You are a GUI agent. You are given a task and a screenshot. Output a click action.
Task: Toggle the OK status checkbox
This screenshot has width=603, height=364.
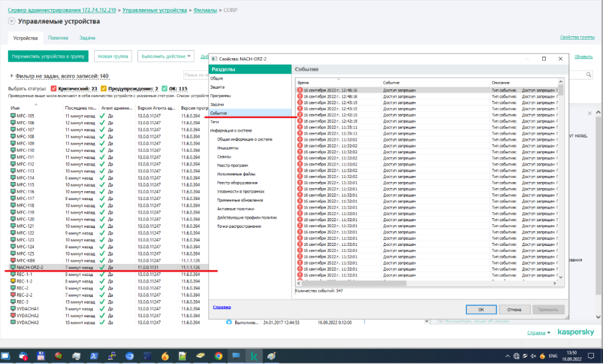pos(165,89)
